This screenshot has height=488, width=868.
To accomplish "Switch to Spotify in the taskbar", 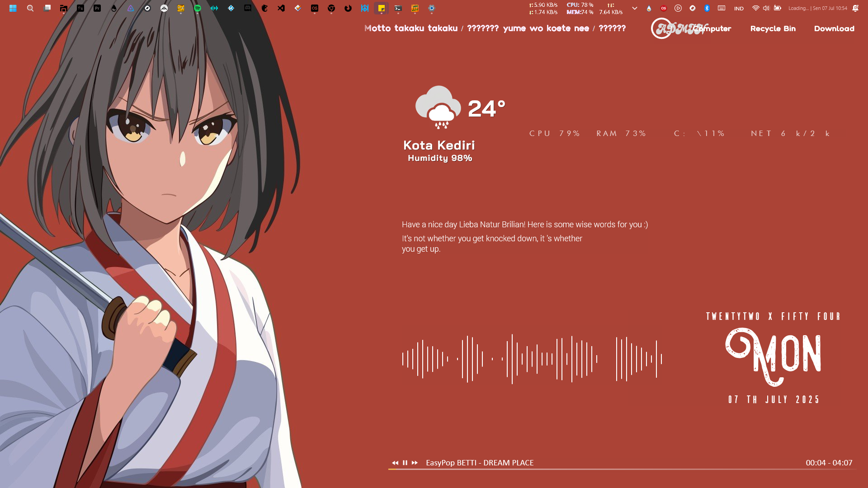I will click(198, 8).
